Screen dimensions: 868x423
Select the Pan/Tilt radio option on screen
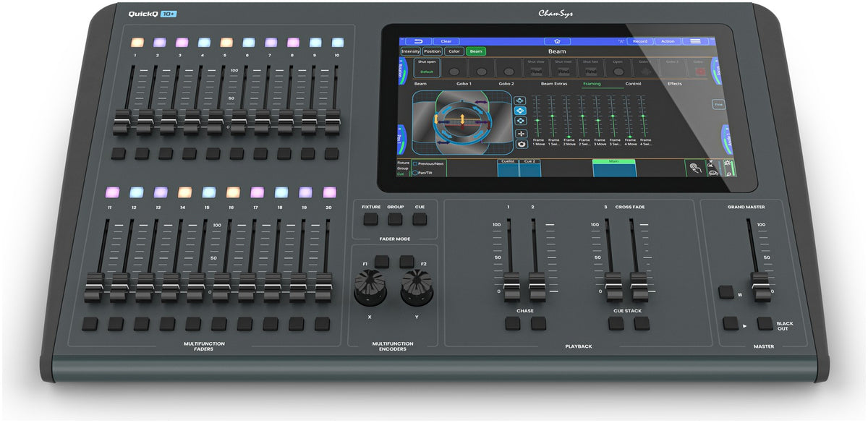[x=415, y=173]
